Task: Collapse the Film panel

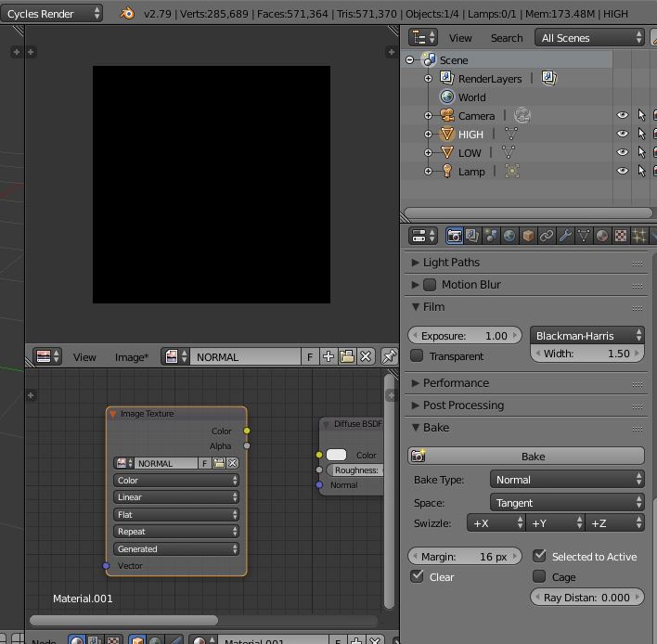Action: [x=415, y=307]
